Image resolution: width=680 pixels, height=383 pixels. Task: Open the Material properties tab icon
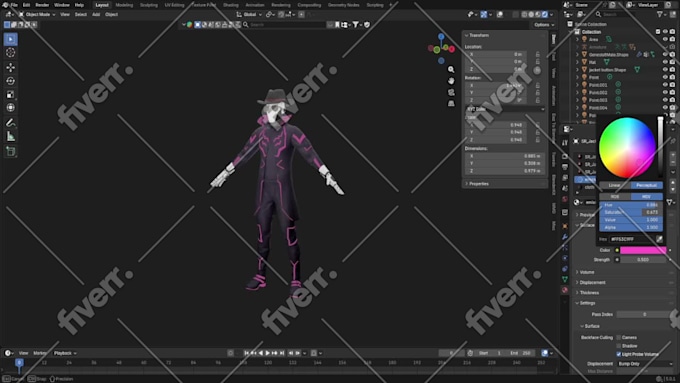pos(565,290)
